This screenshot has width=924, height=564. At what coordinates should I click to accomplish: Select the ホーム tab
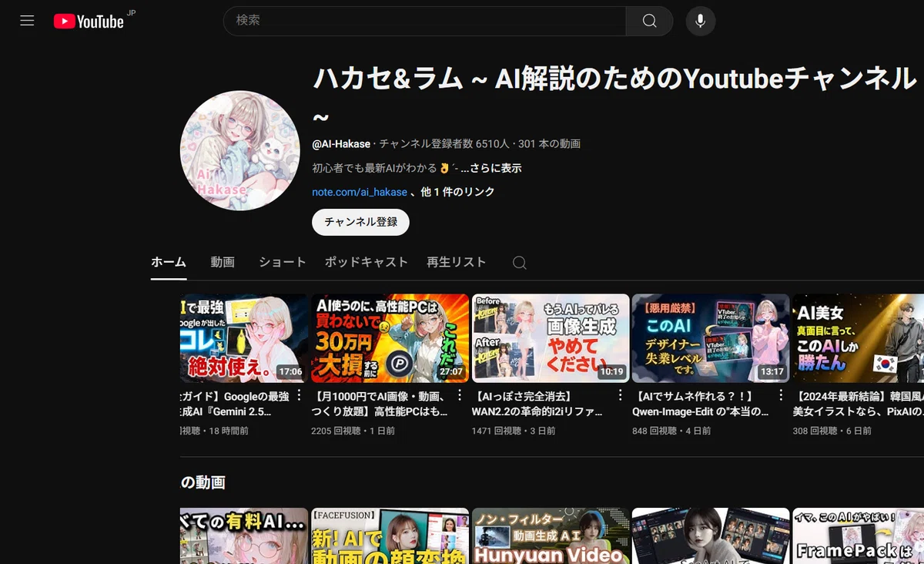[x=169, y=262]
